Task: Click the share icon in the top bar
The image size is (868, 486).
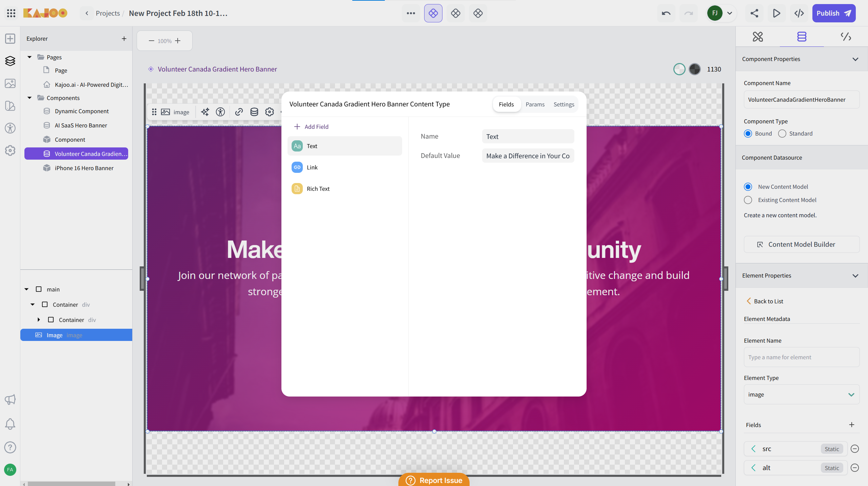Action: tap(754, 13)
